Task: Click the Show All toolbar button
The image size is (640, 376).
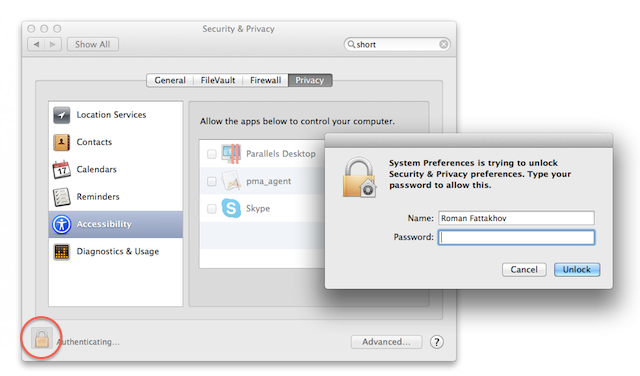Action: tap(93, 44)
